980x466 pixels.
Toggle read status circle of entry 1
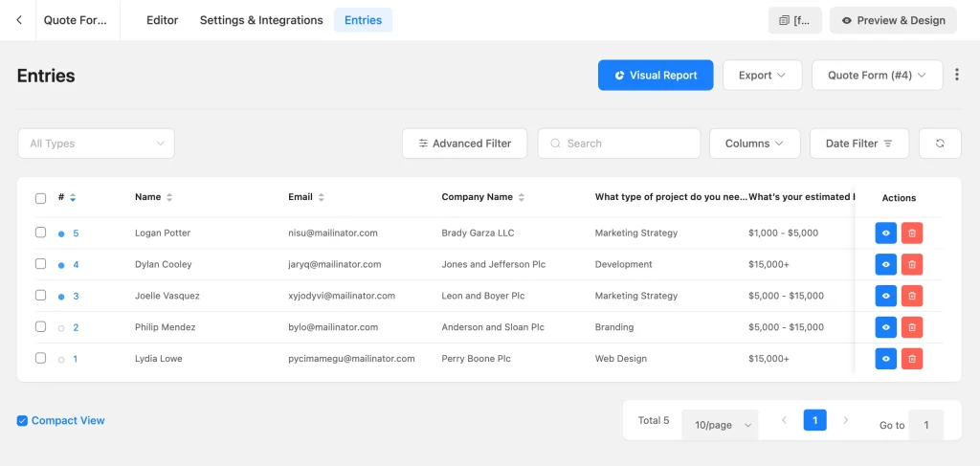point(61,359)
